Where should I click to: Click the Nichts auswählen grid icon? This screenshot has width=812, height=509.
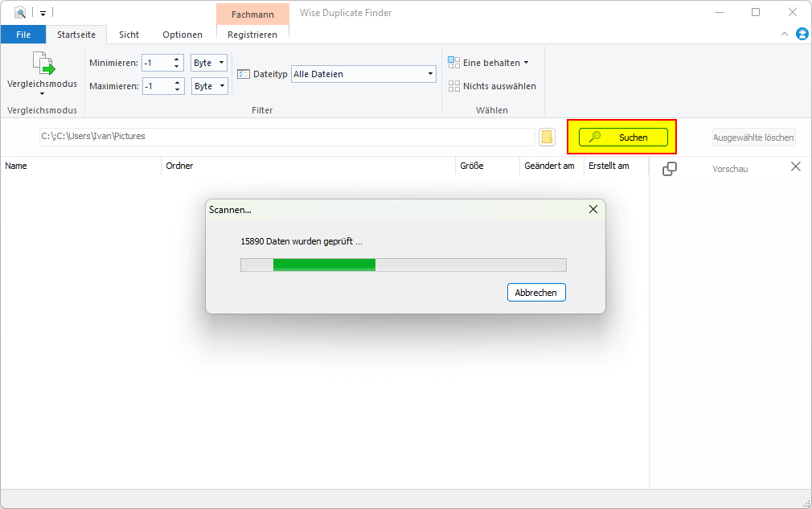pyautogui.click(x=453, y=86)
